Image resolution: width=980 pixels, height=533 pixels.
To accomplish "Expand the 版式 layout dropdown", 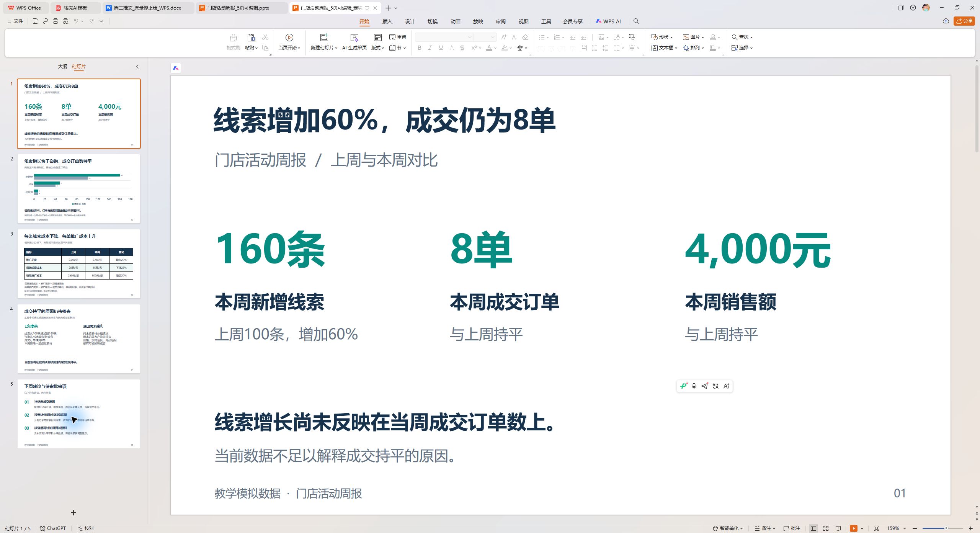I will pyautogui.click(x=377, y=48).
